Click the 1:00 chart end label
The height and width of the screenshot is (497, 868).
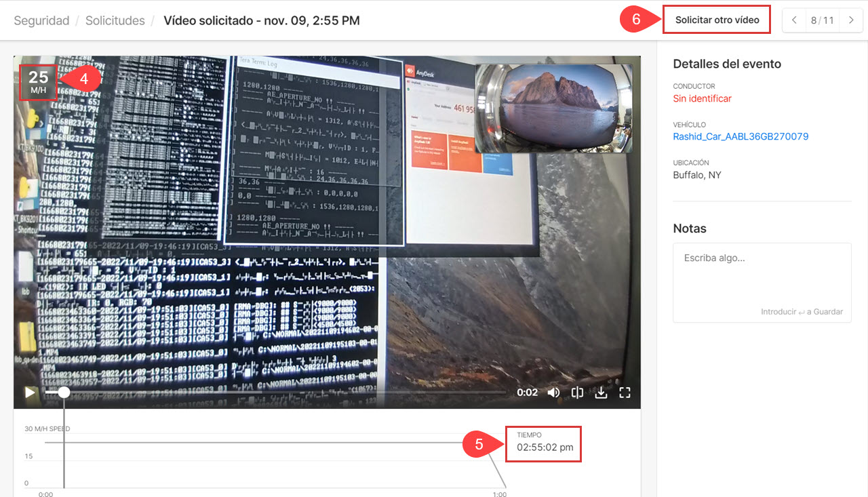pos(499,494)
